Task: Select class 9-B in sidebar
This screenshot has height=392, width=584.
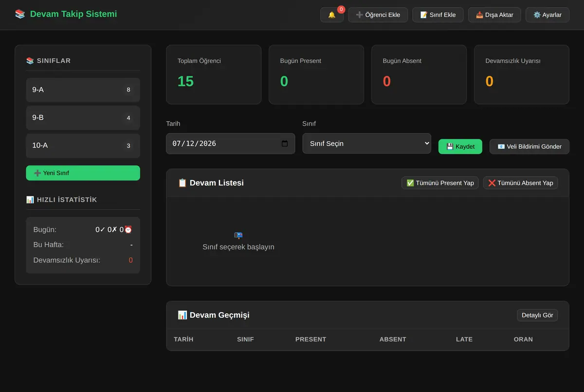Action: (83, 118)
